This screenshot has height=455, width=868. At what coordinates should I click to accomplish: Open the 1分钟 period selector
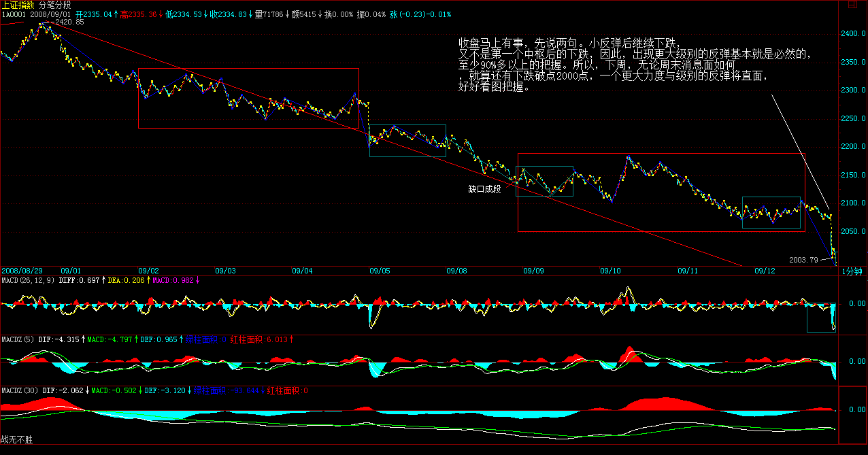point(853,271)
